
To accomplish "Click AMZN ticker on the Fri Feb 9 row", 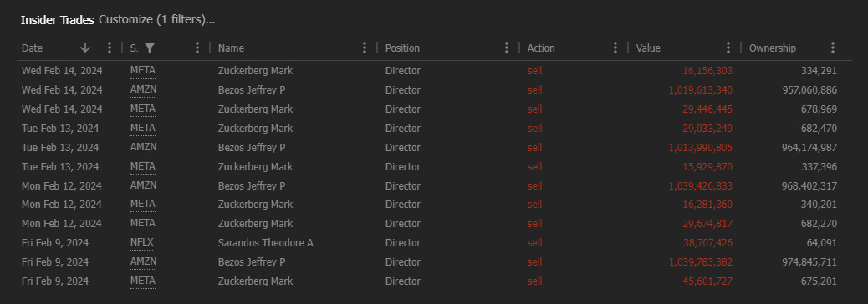I will (143, 261).
